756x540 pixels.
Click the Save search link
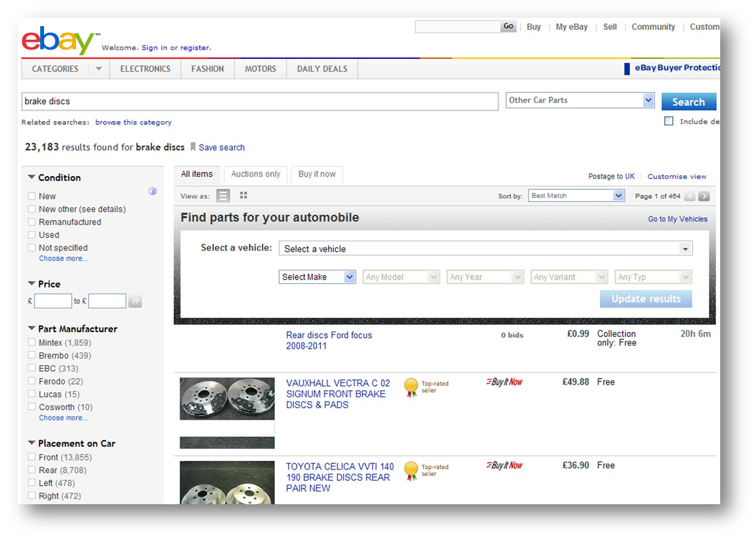click(x=221, y=148)
